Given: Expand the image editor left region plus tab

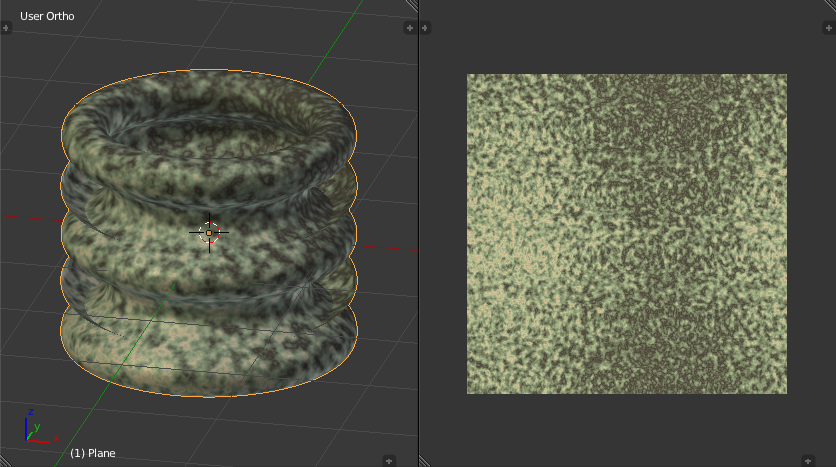Looking at the screenshot, I should [425, 28].
